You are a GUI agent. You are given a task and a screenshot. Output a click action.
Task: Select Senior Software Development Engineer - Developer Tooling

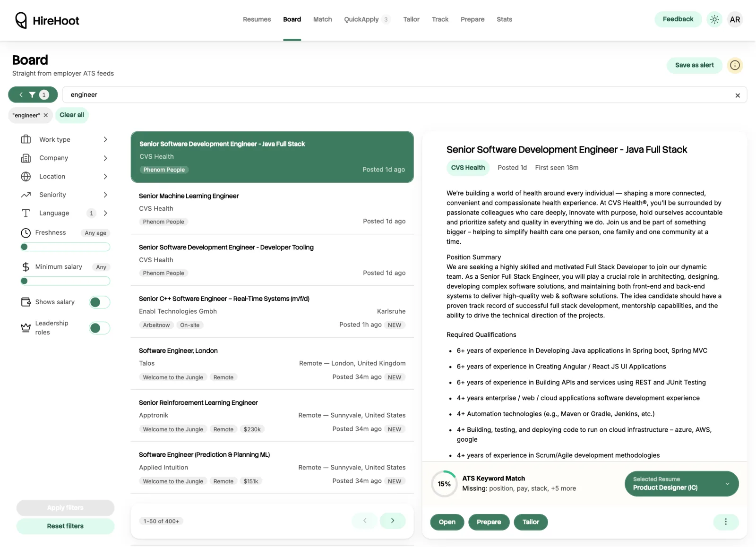click(272, 260)
